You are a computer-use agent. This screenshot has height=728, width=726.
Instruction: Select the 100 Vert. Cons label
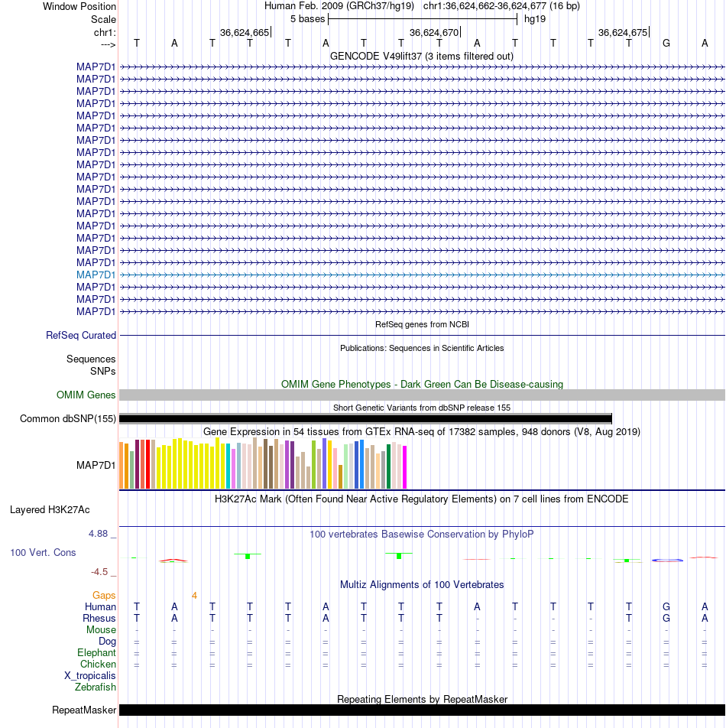click(x=43, y=552)
